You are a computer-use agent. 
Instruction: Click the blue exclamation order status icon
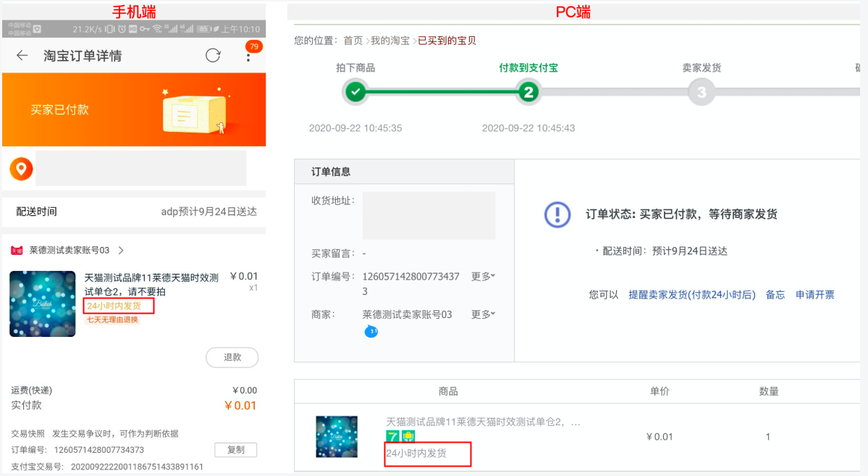557,214
